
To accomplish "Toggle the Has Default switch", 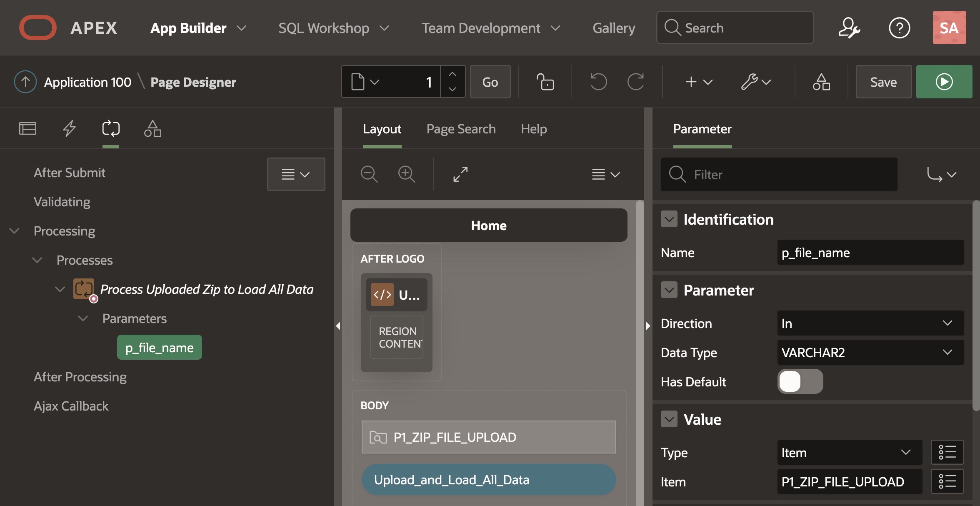I will point(800,381).
